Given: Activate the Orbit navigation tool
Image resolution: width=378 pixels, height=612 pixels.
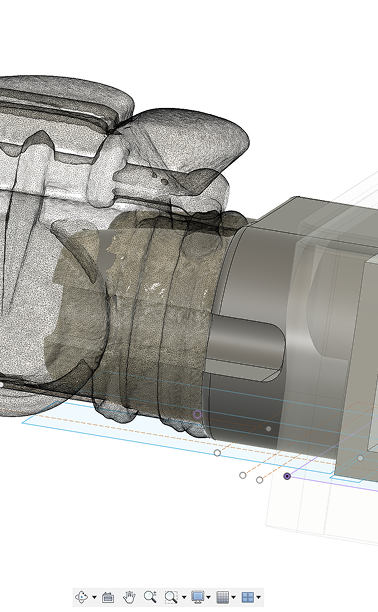Looking at the screenshot, I should click(x=82, y=597).
